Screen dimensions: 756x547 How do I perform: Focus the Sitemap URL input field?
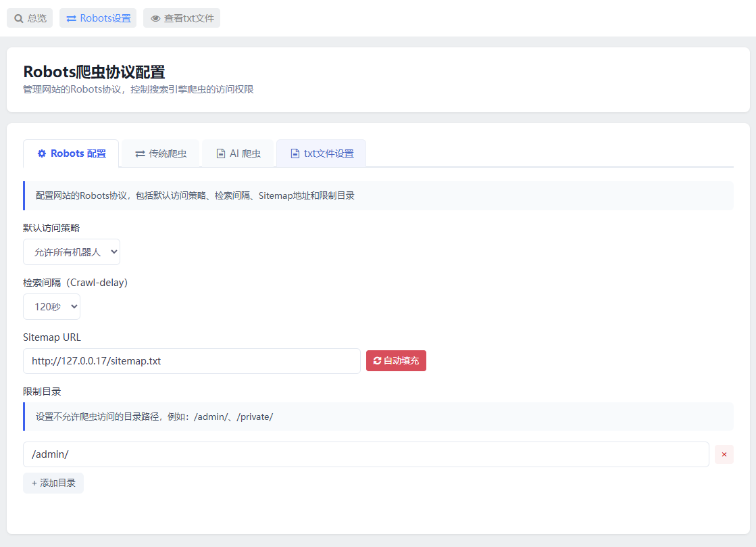pos(192,361)
